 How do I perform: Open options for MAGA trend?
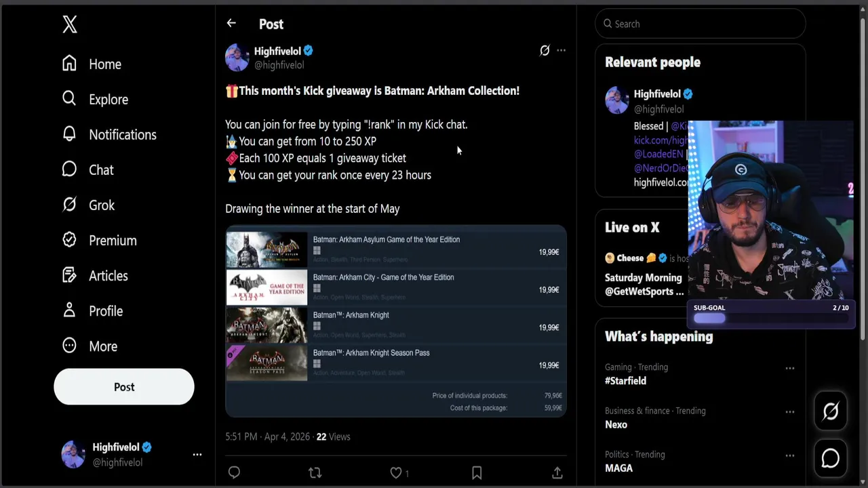pos(790,455)
